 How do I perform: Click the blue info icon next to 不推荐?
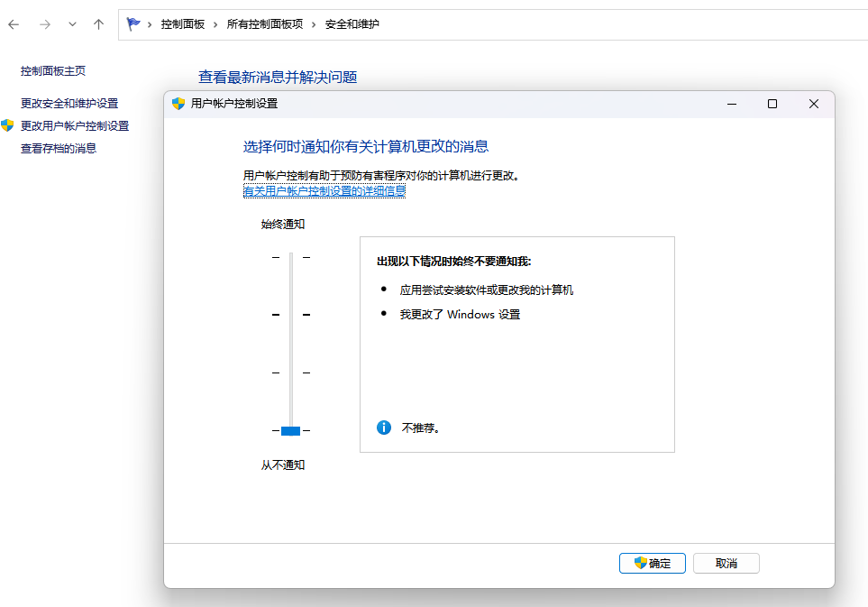(383, 428)
